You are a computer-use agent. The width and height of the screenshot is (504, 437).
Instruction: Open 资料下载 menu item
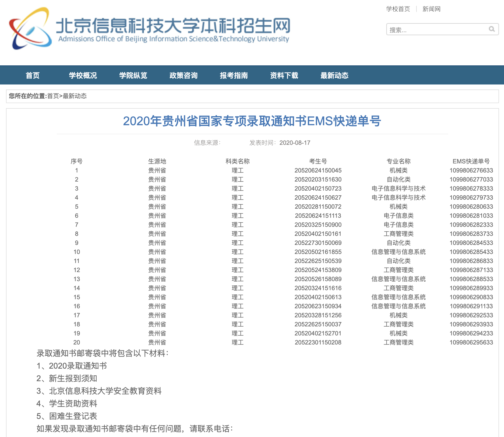(284, 75)
